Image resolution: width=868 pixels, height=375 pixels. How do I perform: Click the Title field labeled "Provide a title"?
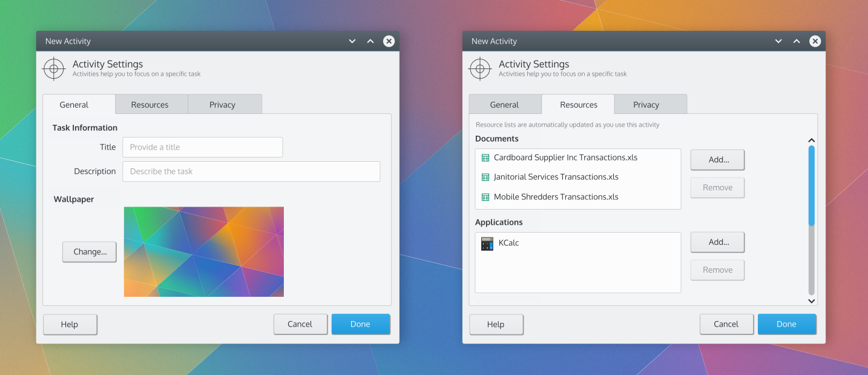(202, 147)
